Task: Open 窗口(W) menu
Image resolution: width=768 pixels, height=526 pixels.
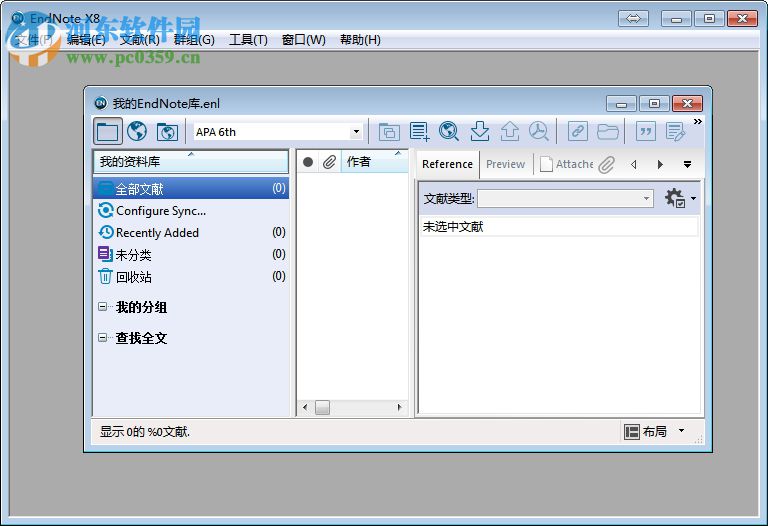Action: click(x=304, y=40)
